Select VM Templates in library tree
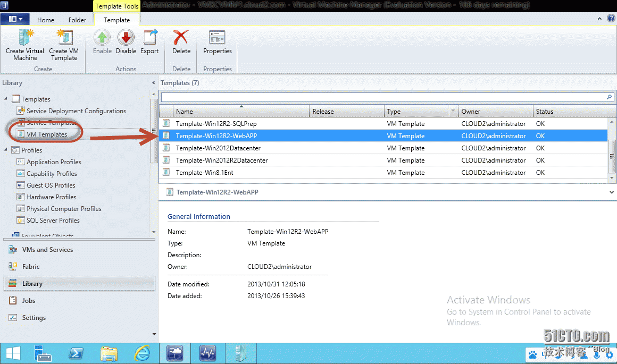The width and height of the screenshot is (617, 364). click(47, 134)
